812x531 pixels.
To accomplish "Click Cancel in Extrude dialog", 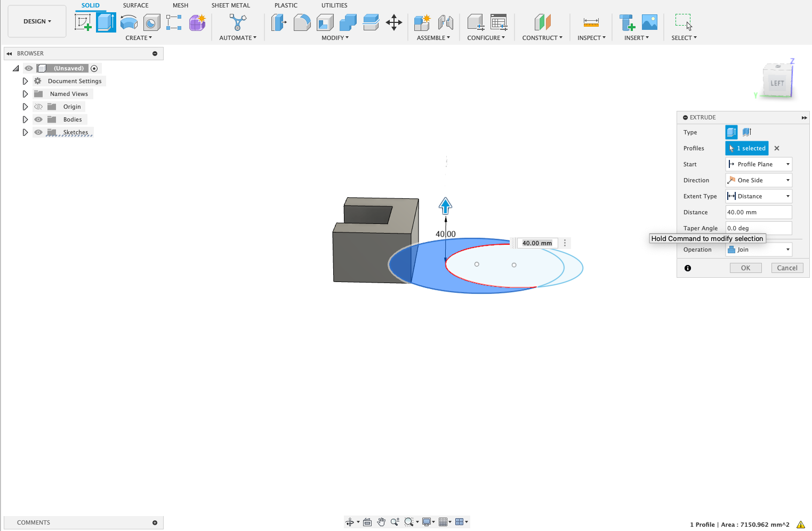I will tap(787, 268).
